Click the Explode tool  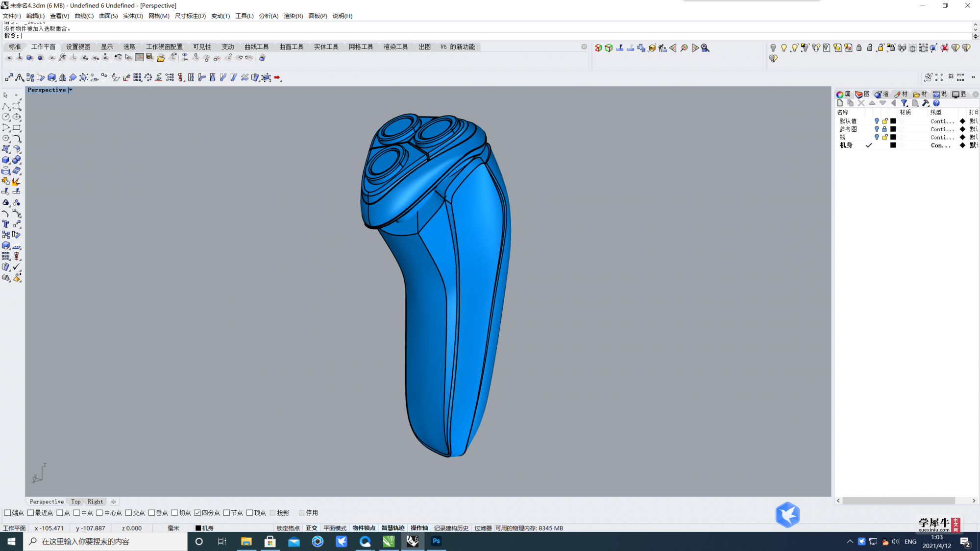(x=17, y=181)
